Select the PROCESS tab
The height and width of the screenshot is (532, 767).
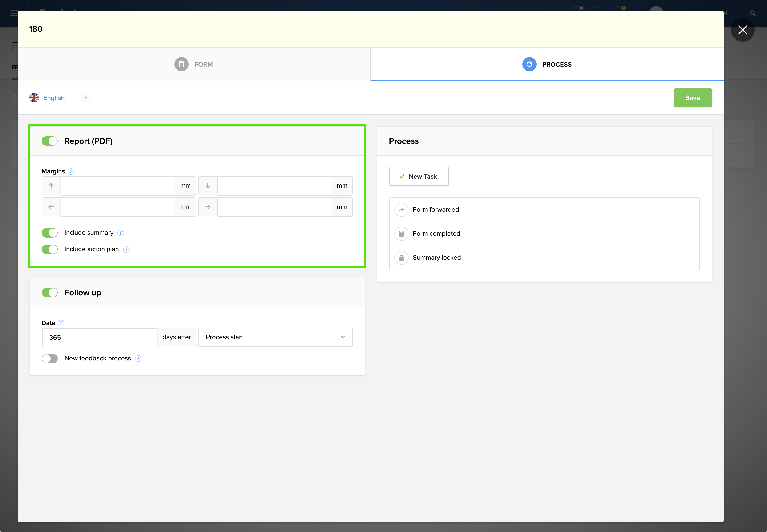point(547,64)
